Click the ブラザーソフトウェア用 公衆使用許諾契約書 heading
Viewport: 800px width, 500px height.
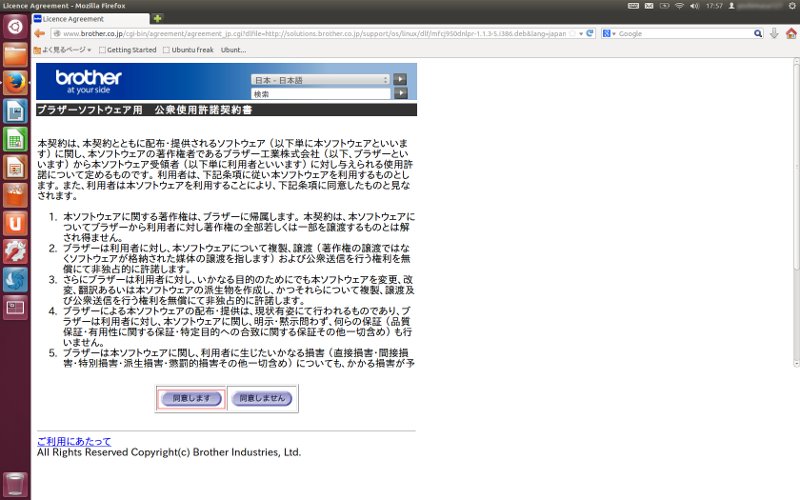[x=144, y=110]
